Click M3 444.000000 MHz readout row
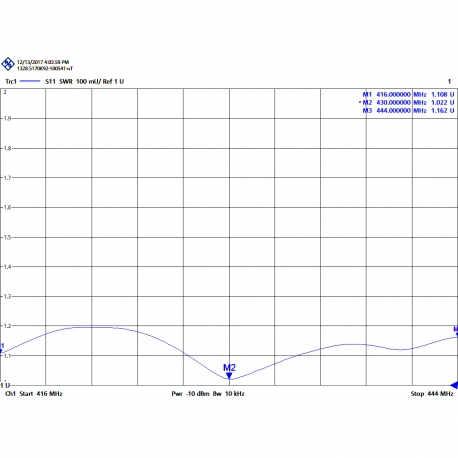The width and height of the screenshot is (458, 458). [408, 110]
